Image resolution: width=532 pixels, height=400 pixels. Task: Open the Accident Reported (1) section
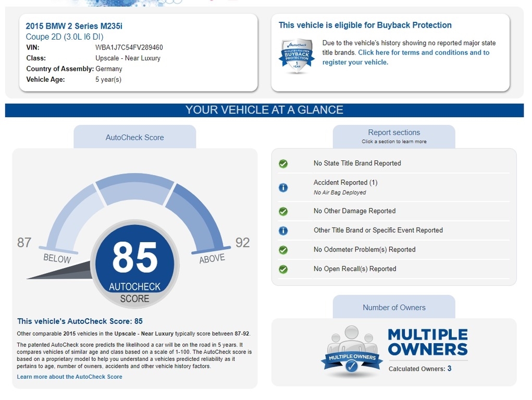click(345, 183)
